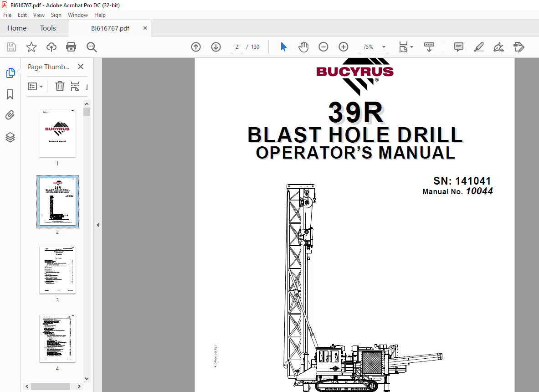Click the 'SN: 141041' text
The image size is (539, 392).
click(462, 181)
